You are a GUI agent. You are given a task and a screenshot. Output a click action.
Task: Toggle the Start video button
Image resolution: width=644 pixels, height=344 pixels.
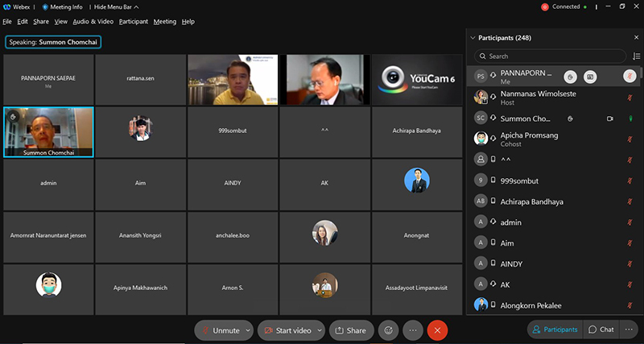[x=287, y=330]
